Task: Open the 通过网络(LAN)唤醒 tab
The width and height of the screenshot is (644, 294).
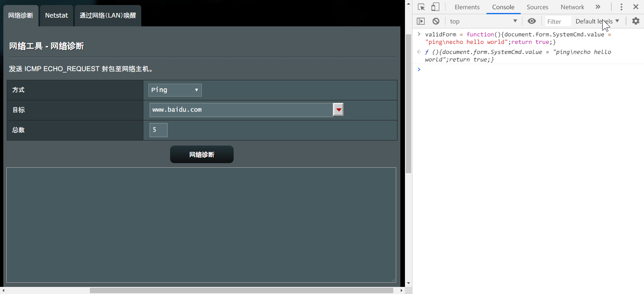Action: pyautogui.click(x=108, y=15)
